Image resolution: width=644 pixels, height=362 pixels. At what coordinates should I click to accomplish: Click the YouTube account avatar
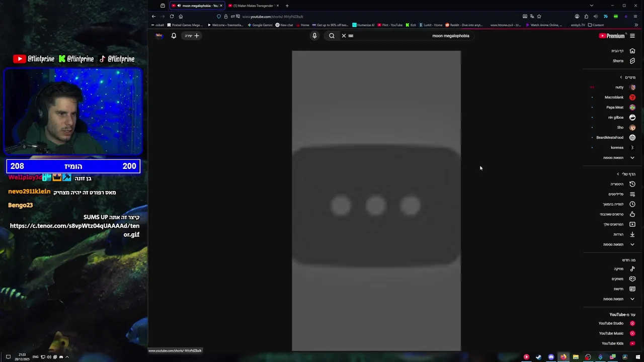tap(159, 36)
